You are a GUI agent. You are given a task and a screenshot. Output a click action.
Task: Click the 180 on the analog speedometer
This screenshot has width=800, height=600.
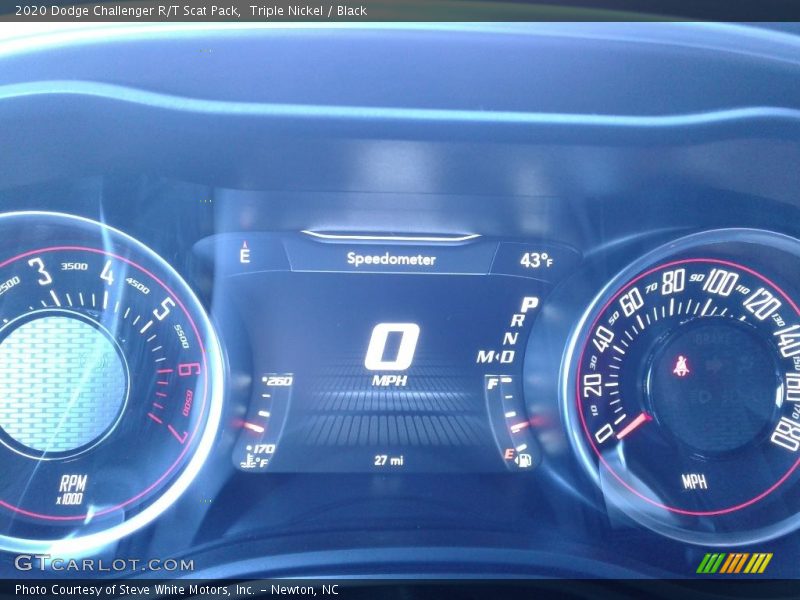[786, 436]
